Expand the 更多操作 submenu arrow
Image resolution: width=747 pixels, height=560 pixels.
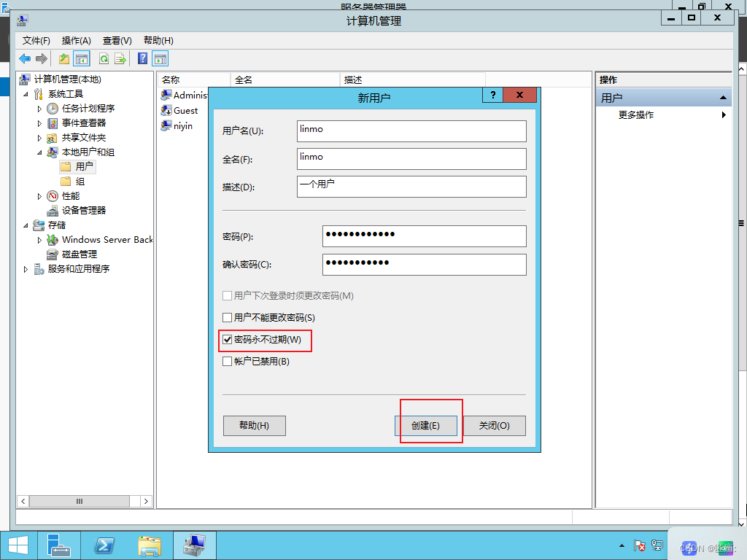coord(724,114)
